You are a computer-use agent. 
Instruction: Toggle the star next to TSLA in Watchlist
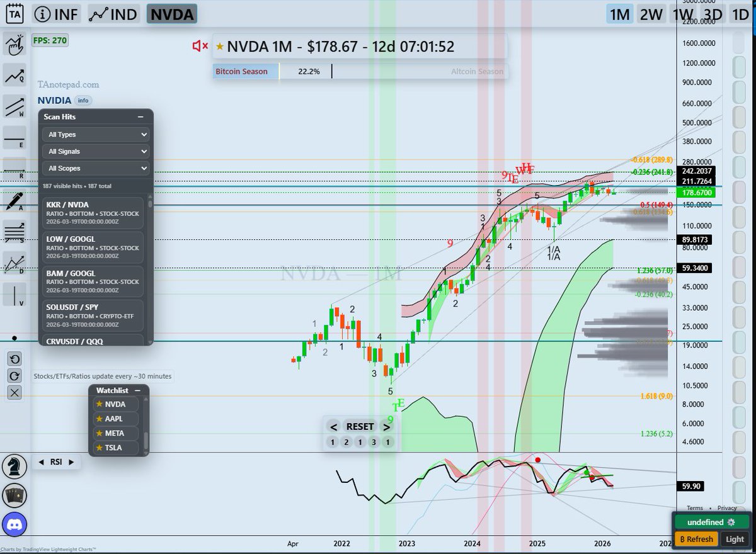pos(99,448)
